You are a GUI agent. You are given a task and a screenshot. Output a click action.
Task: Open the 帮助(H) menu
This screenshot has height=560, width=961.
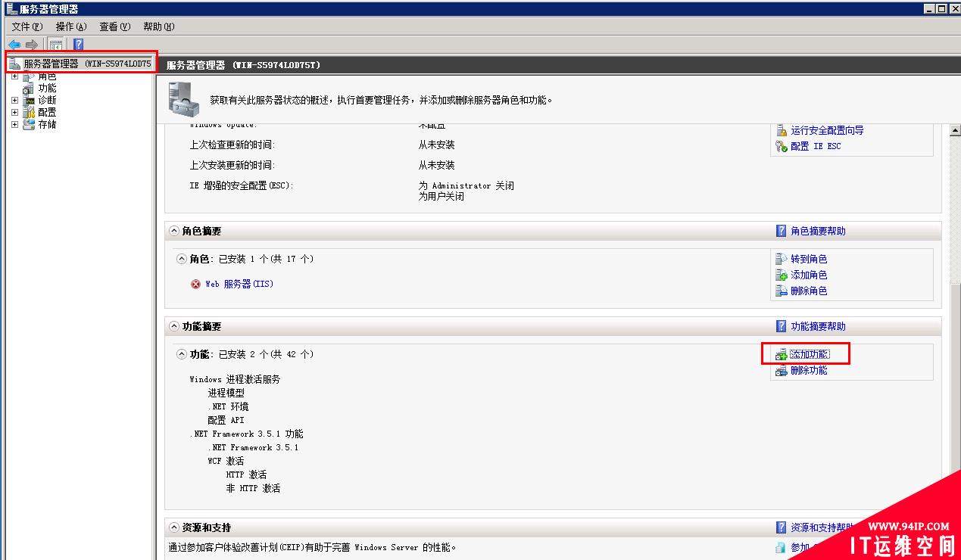click(x=159, y=26)
